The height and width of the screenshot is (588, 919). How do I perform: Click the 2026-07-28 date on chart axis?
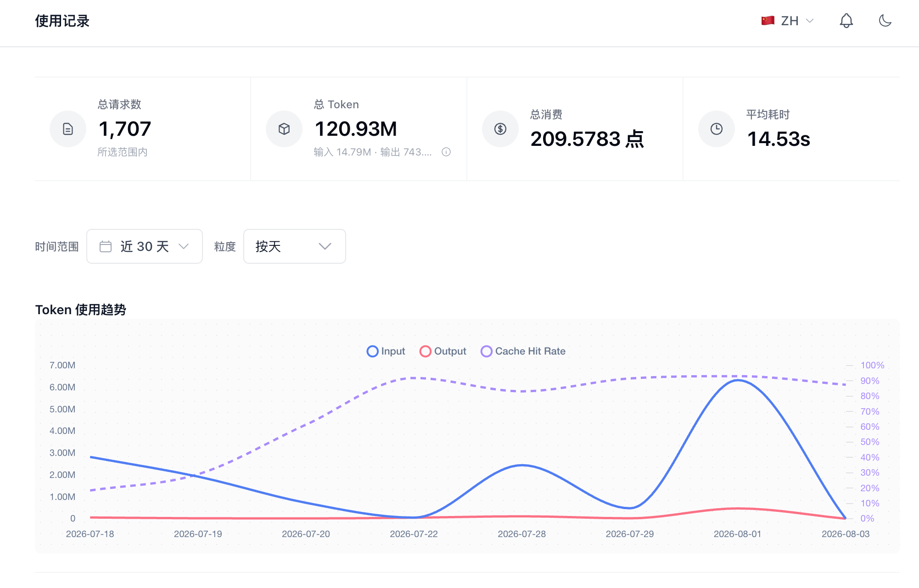click(522, 534)
